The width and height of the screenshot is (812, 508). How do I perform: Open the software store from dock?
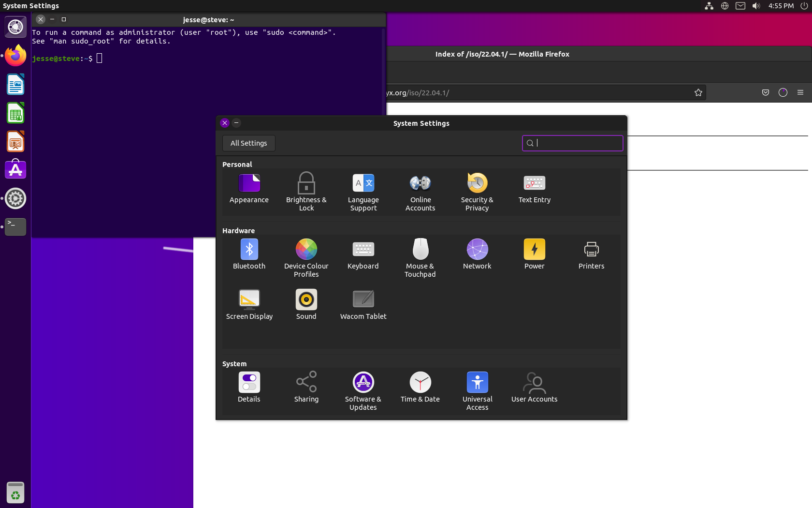point(15,170)
